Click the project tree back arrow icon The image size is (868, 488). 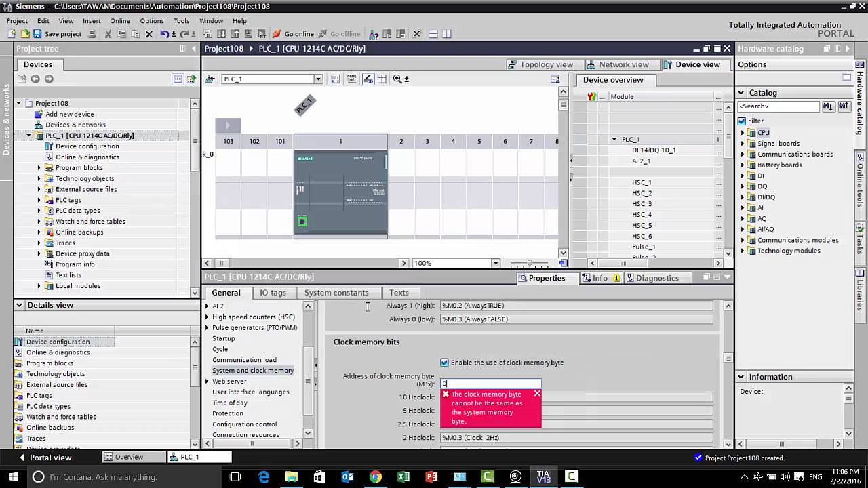pyautogui.click(x=35, y=79)
